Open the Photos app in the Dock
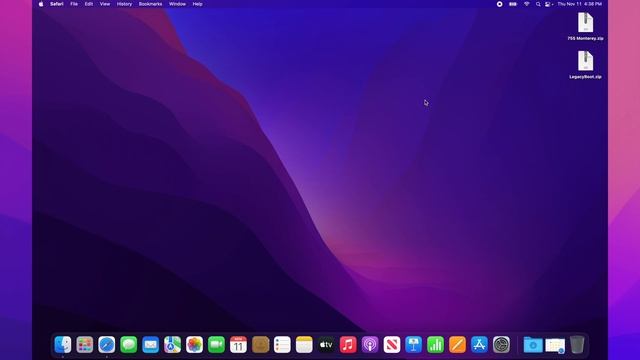 point(194,345)
